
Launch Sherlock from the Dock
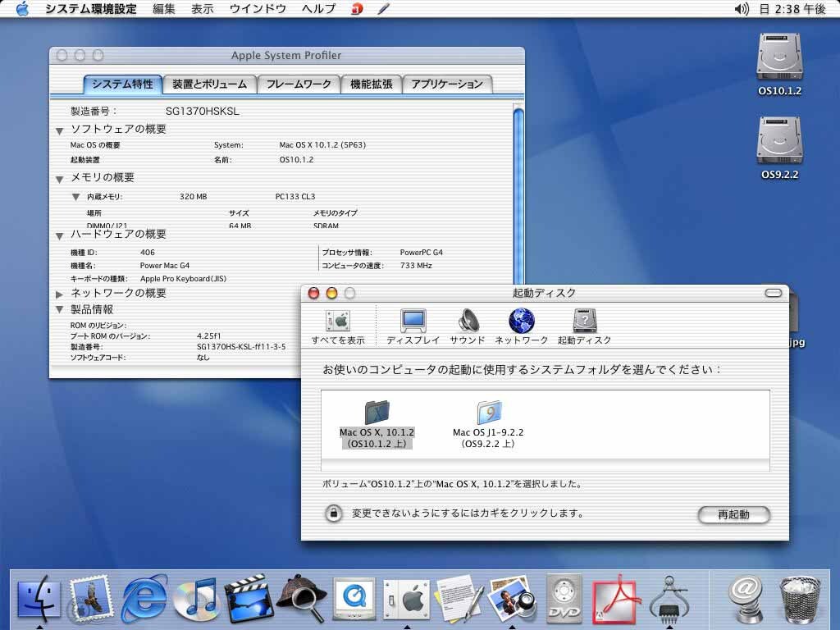point(302,598)
